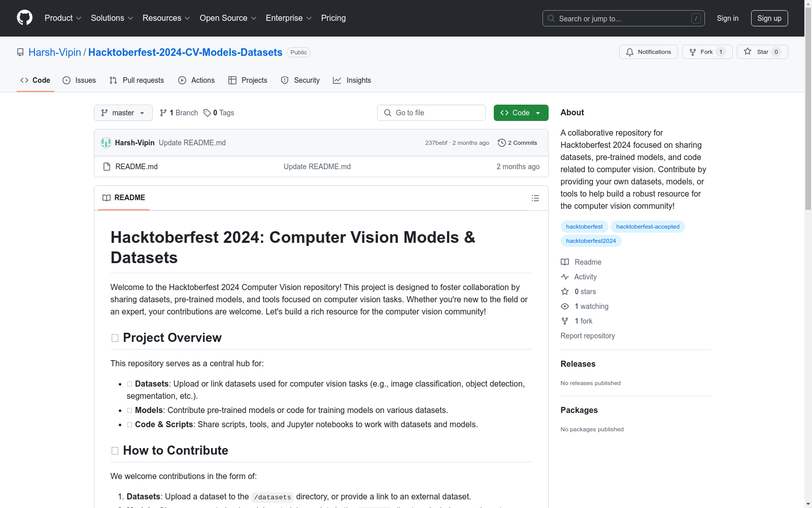The height and width of the screenshot is (508, 812).
Task: Click the 1 Branch link
Action: click(179, 113)
